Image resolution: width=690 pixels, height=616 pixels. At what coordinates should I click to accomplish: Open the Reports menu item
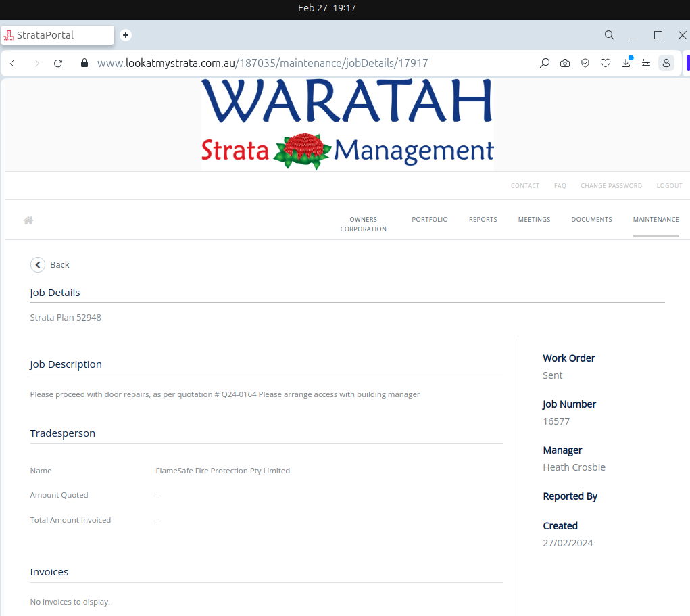(x=483, y=219)
